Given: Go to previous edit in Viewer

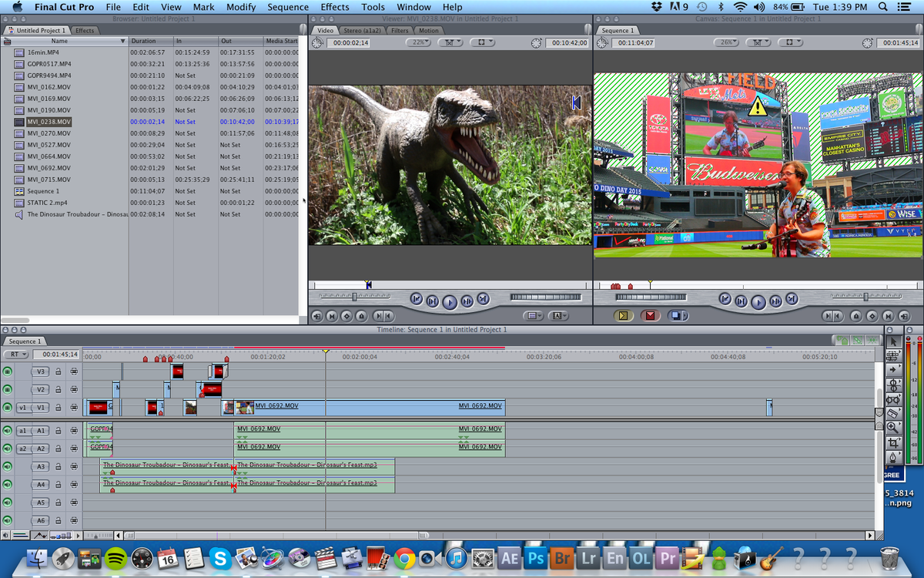Looking at the screenshot, I should pos(417,299).
